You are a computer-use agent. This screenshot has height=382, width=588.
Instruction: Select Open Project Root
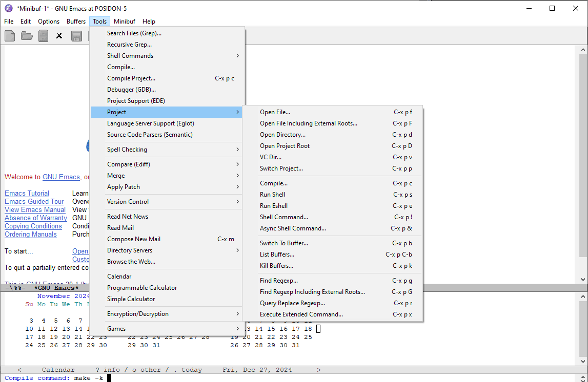tap(333, 146)
